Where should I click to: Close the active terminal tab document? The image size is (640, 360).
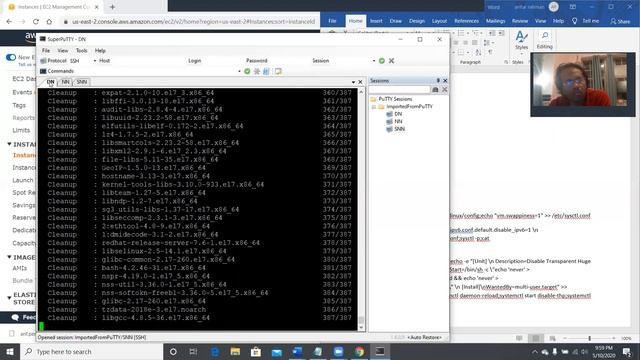pyautogui.click(x=360, y=82)
